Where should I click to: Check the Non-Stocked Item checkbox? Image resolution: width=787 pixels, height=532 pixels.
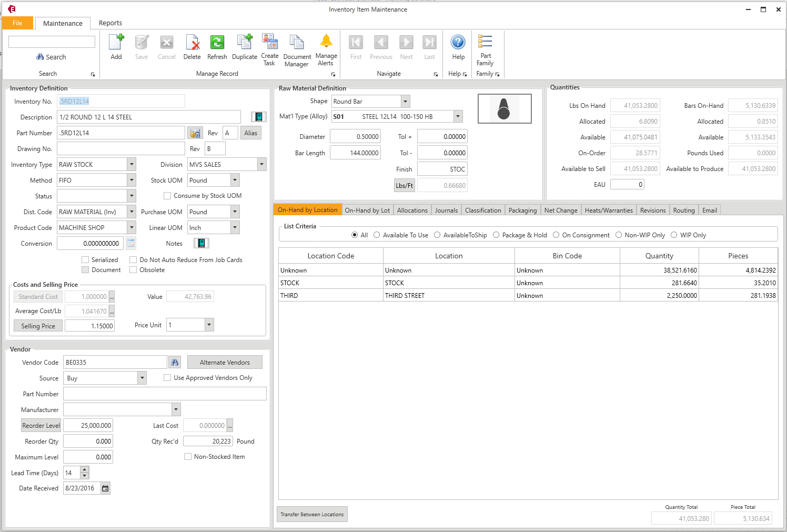click(188, 456)
